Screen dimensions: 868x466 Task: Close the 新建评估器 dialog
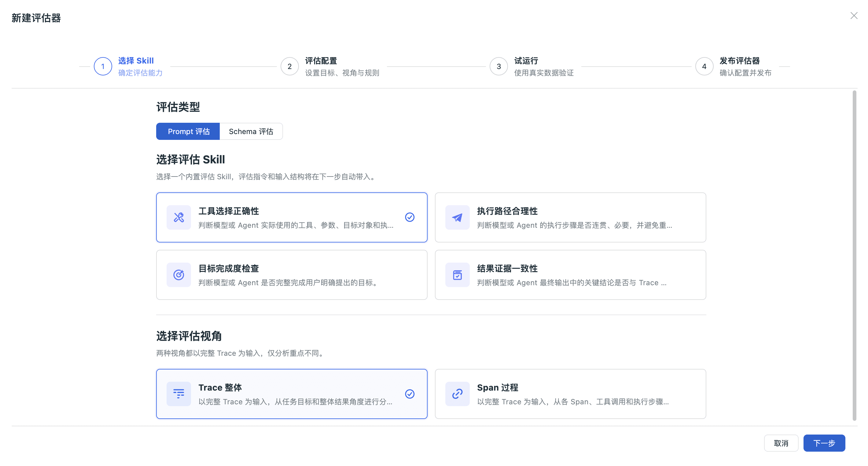click(854, 16)
